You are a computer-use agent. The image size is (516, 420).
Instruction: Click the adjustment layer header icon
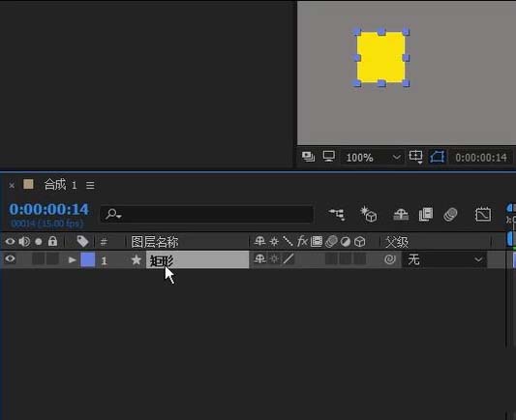pyautogui.click(x=346, y=242)
